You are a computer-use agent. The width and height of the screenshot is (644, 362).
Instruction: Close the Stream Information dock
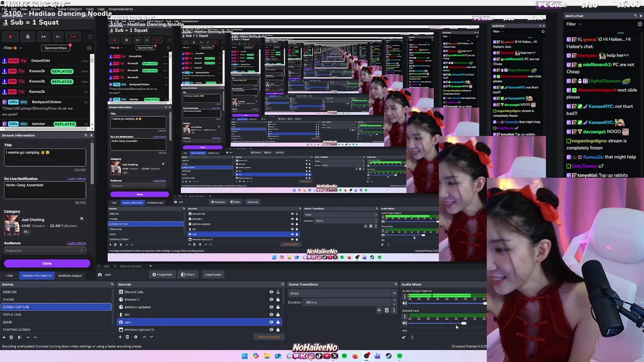pos(91,135)
